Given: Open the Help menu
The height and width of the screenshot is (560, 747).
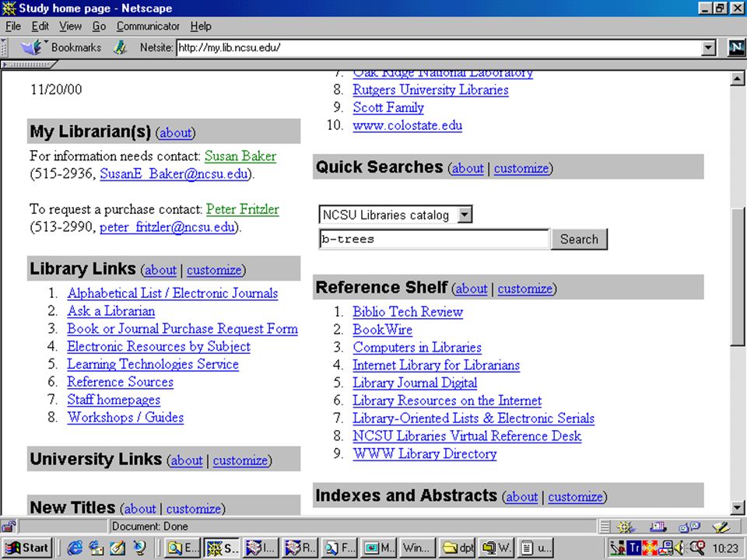Looking at the screenshot, I should [x=201, y=26].
